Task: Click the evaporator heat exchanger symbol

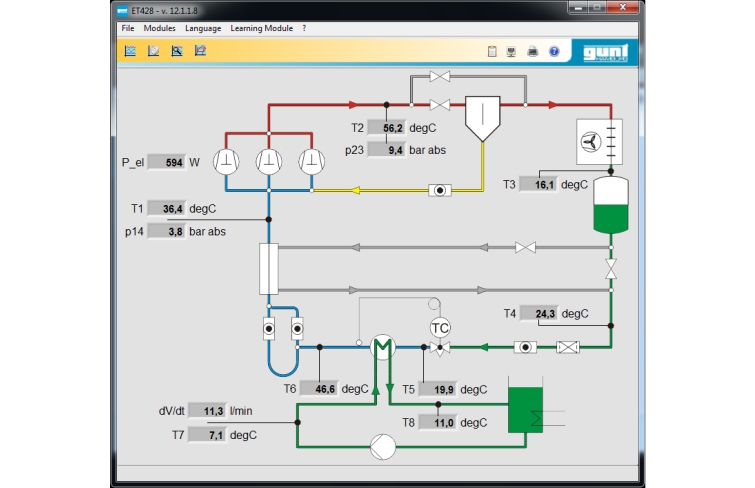Action: tap(383, 347)
